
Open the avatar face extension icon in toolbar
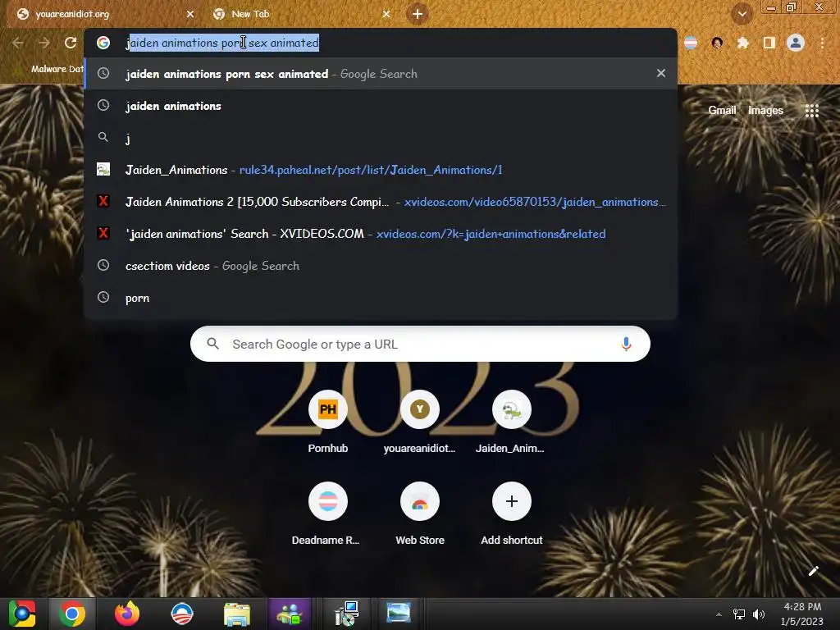(717, 43)
